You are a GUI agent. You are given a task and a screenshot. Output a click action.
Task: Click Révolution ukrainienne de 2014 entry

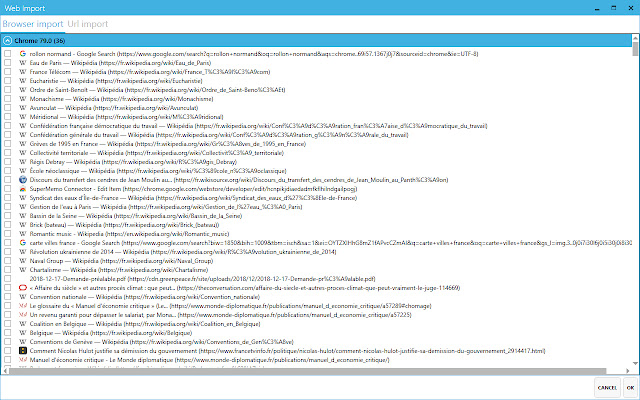pos(183,251)
